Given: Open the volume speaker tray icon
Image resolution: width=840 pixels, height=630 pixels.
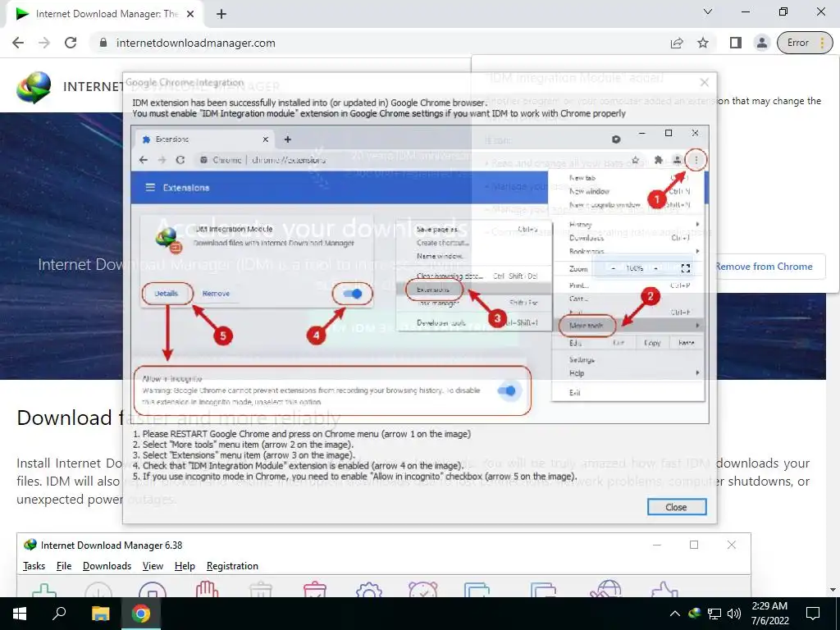Looking at the screenshot, I should click(x=734, y=614).
